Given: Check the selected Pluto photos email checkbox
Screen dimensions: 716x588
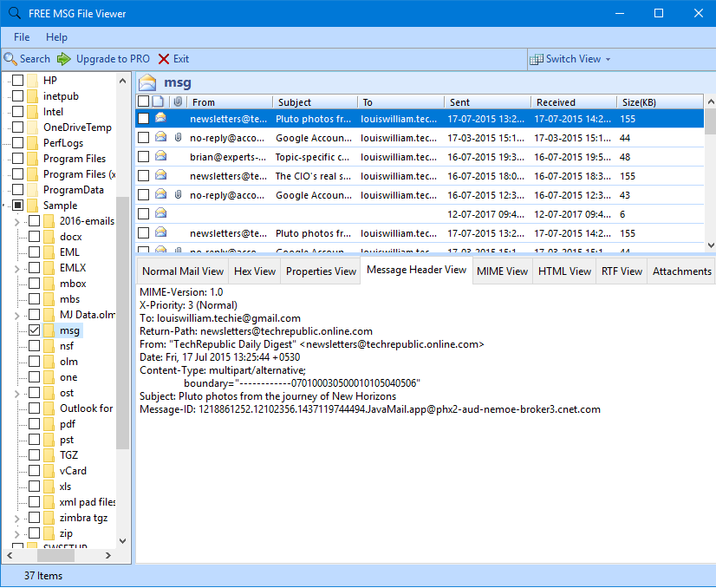Looking at the screenshot, I should coord(143,119).
